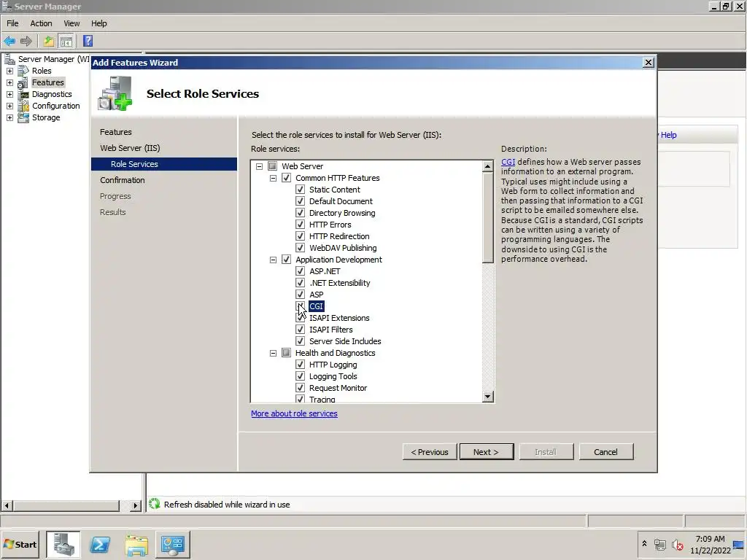Screen dimensions: 747x560
Task: Expand the Features node
Action: [x=9, y=83]
